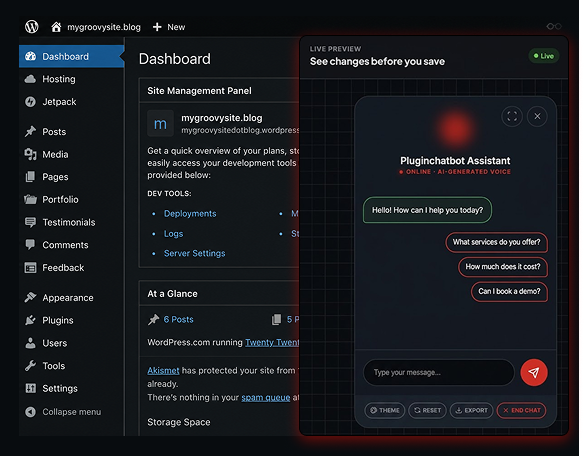Viewport: 585px width, 456px height.
Task: Go to Posts in the sidebar
Action: 71,131
